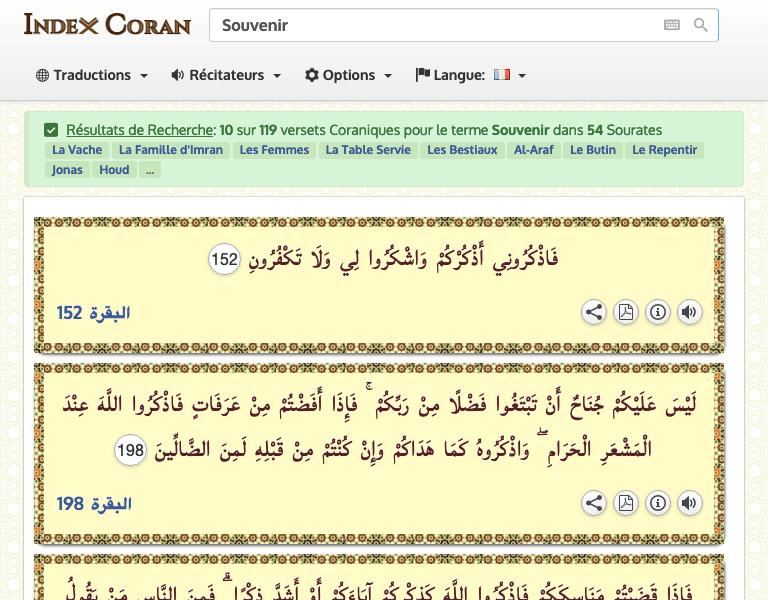
Task: Play audio for verse 152
Action: pyautogui.click(x=689, y=312)
